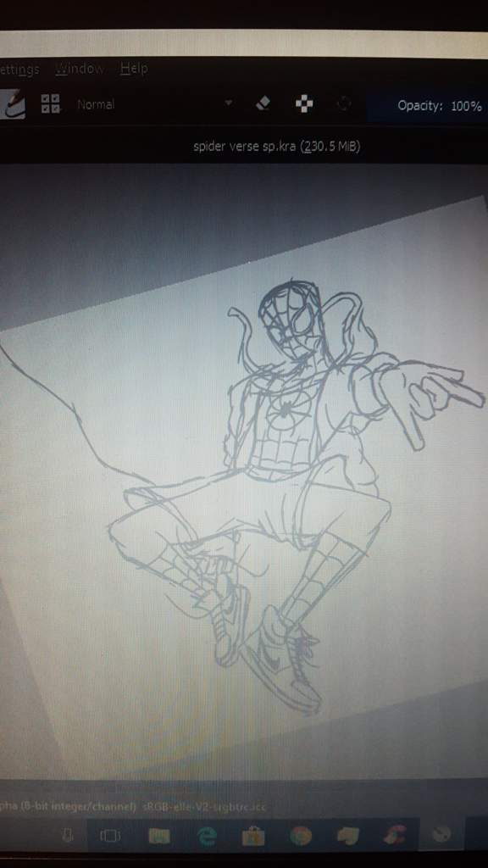Open the Help menu
The width and height of the screenshot is (488, 868).
tap(134, 69)
